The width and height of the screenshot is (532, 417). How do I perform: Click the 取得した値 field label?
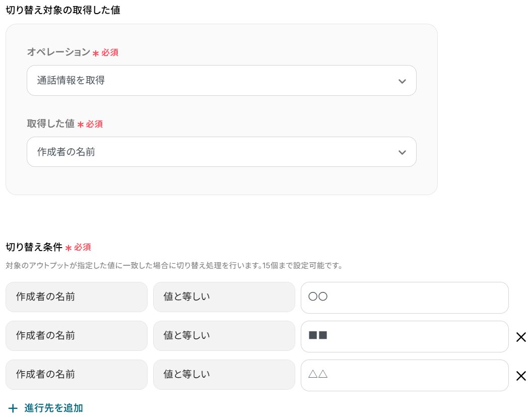tap(50, 124)
